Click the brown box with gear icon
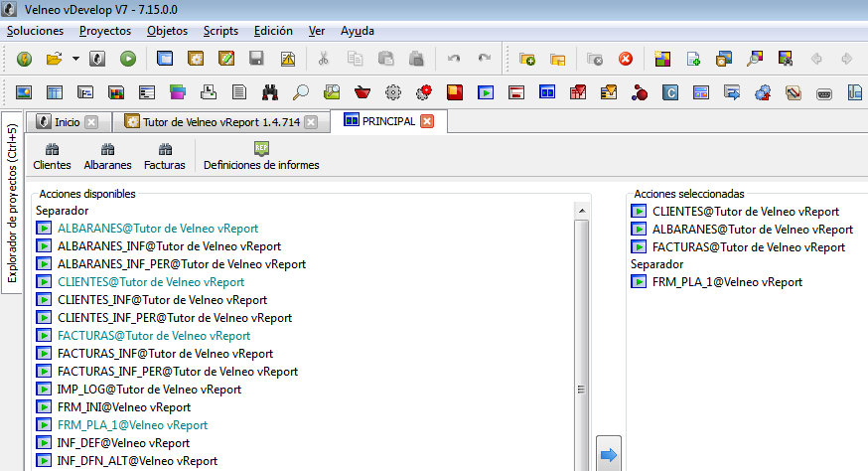 (x=196, y=59)
